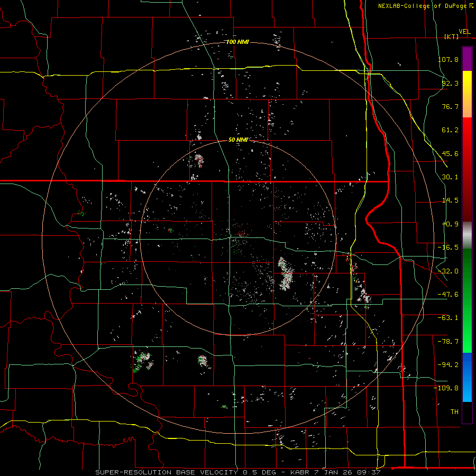The image size is (476, 476).
Task: Select the 61.2 scale value
Action: [450, 130]
